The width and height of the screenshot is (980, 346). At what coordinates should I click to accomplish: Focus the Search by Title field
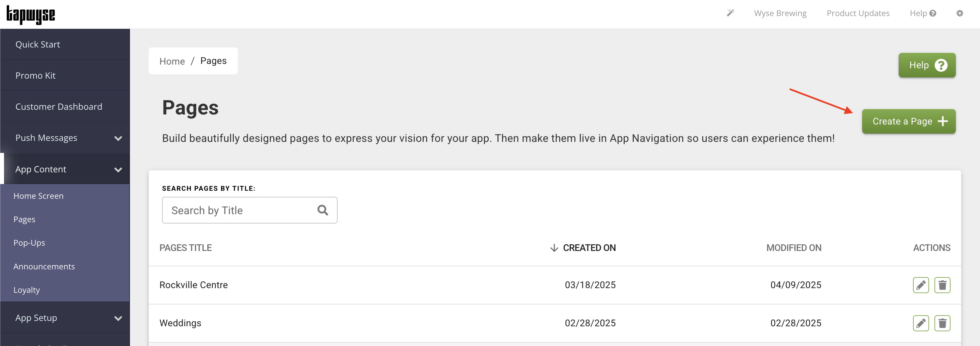(240, 210)
